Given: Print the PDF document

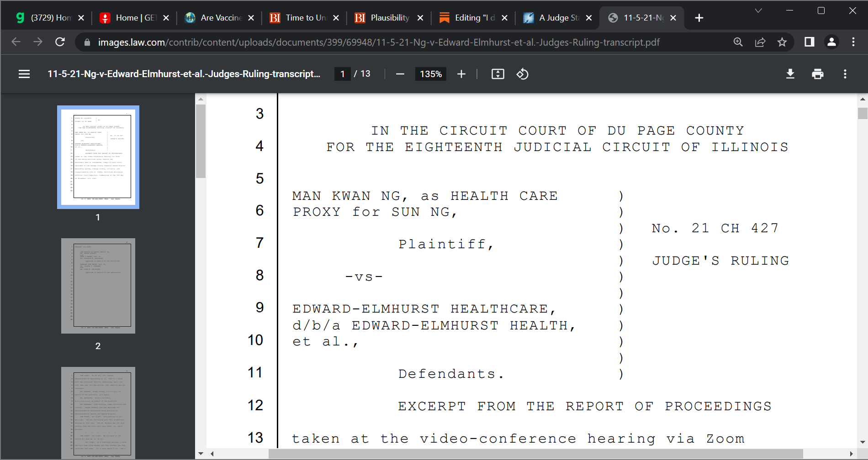Looking at the screenshot, I should tap(818, 74).
